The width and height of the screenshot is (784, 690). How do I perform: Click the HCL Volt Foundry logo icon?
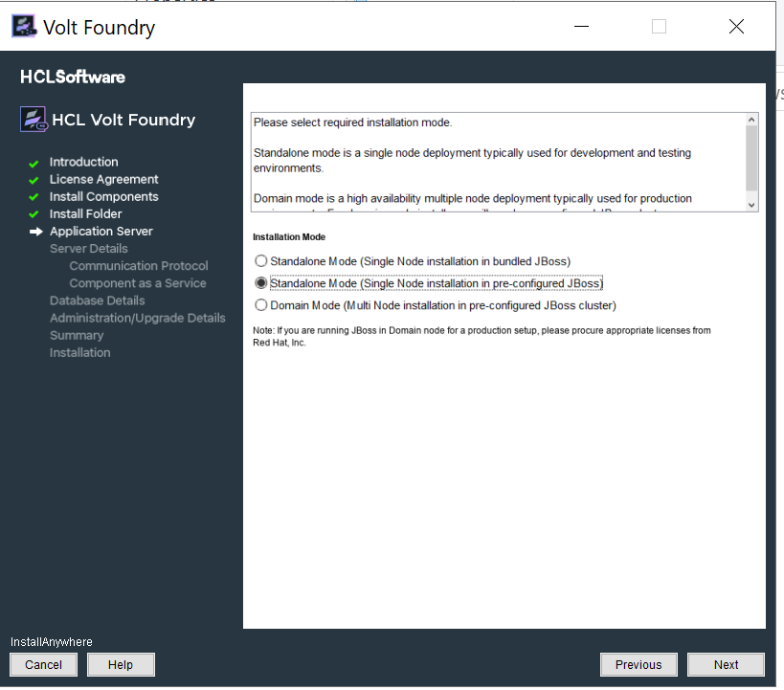(34, 119)
